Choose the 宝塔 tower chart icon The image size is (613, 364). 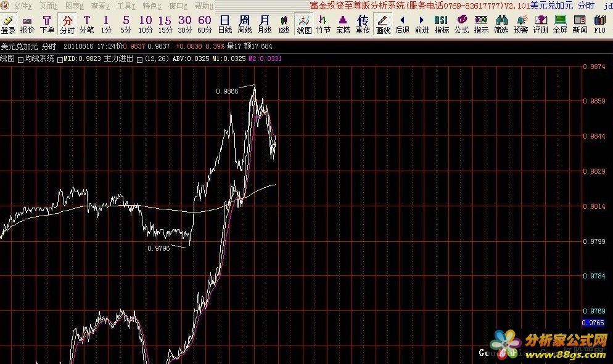pos(343,24)
